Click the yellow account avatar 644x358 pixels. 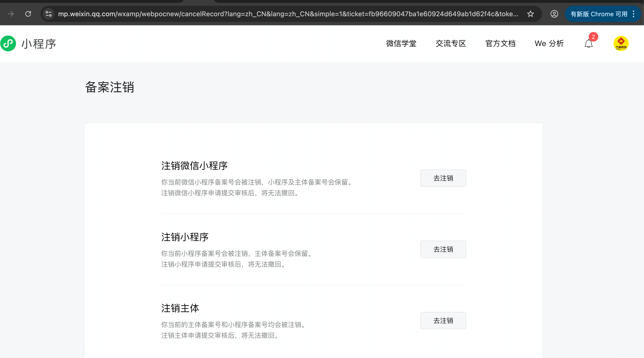[x=621, y=44]
